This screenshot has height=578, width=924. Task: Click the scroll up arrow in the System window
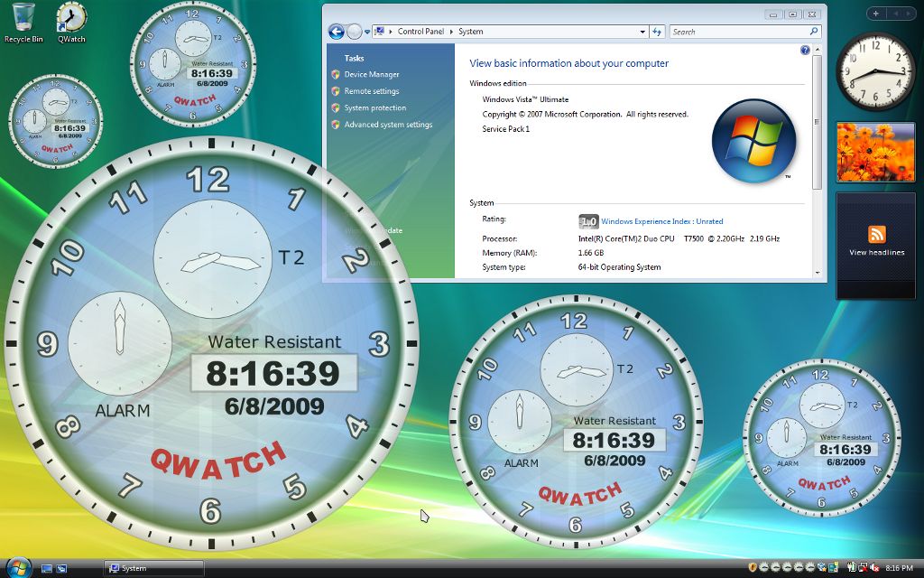(x=817, y=51)
